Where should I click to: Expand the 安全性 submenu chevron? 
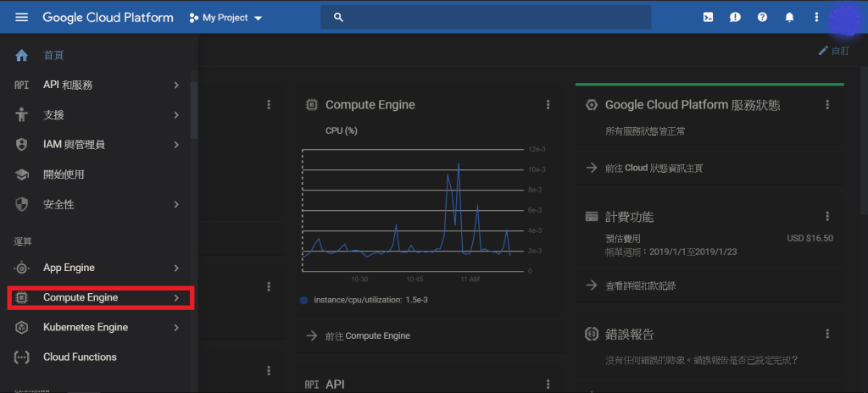pos(176,204)
